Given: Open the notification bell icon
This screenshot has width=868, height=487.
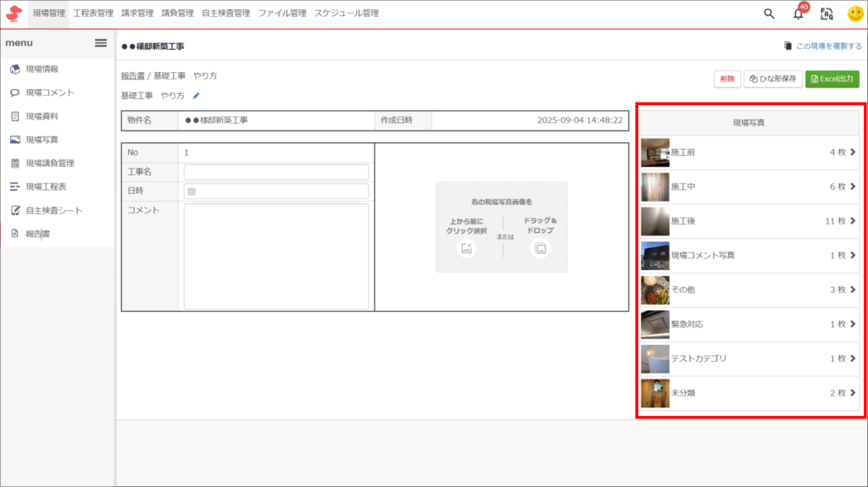Looking at the screenshot, I should (798, 14).
